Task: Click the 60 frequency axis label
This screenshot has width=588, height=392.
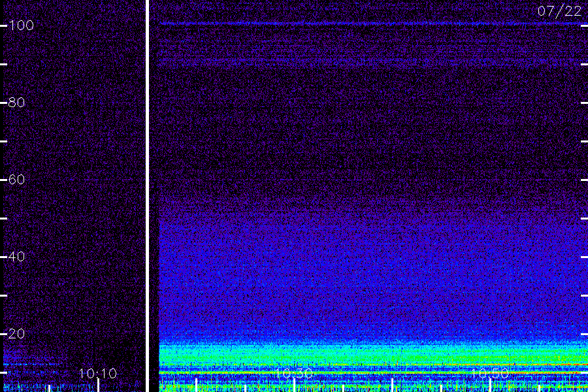Action: pyautogui.click(x=16, y=180)
